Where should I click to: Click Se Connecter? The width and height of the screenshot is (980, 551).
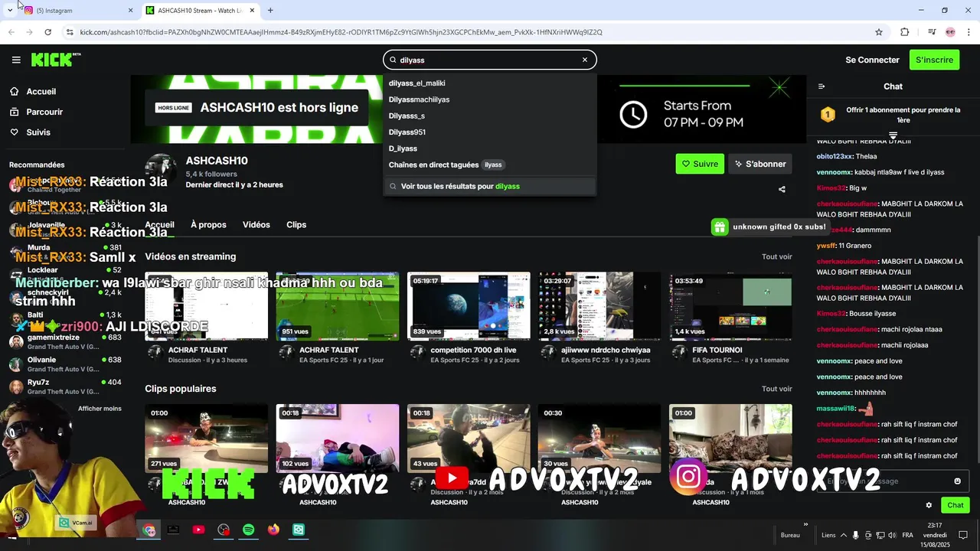[872, 60]
